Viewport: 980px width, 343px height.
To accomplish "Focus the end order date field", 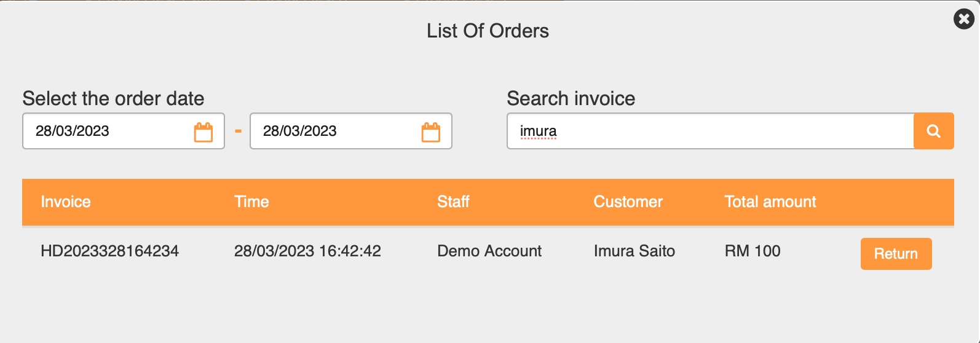I will 332,131.
